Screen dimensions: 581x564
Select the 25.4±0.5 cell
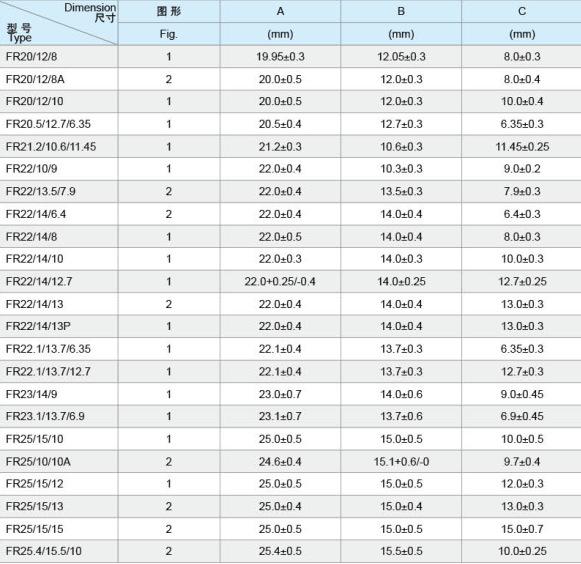(280, 551)
